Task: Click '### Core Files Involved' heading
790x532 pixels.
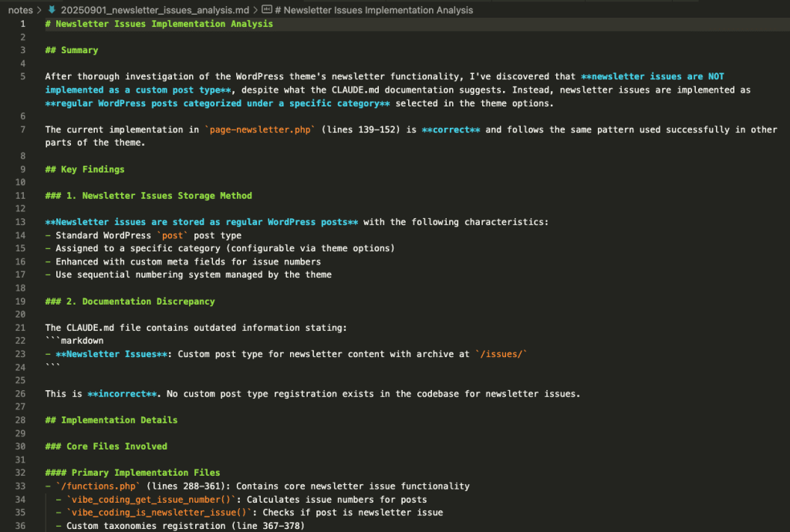Action: pyautogui.click(x=106, y=446)
